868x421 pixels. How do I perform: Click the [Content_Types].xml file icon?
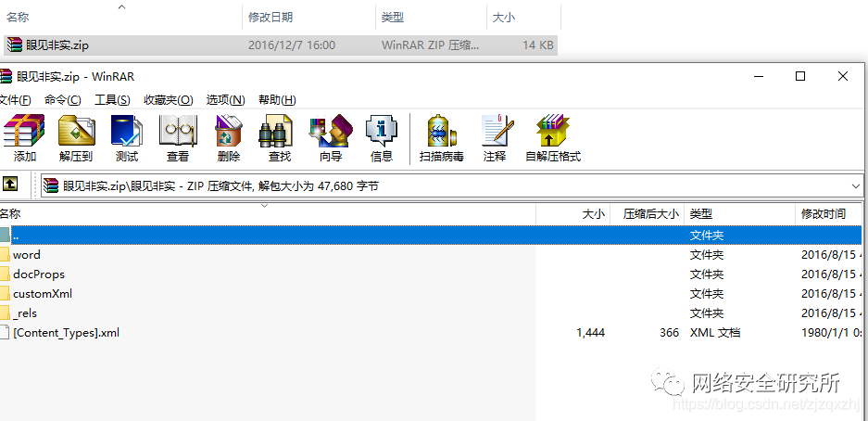[x=5, y=333]
